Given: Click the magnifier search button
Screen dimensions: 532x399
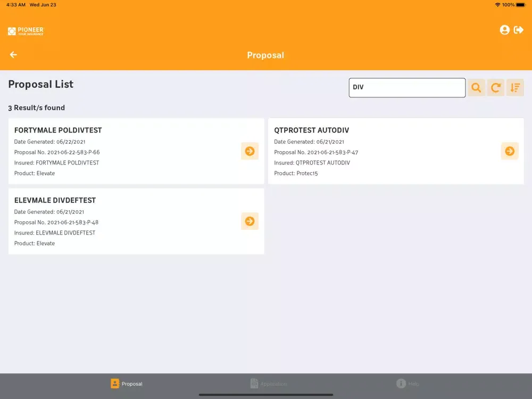Looking at the screenshot, I should coord(476,88).
